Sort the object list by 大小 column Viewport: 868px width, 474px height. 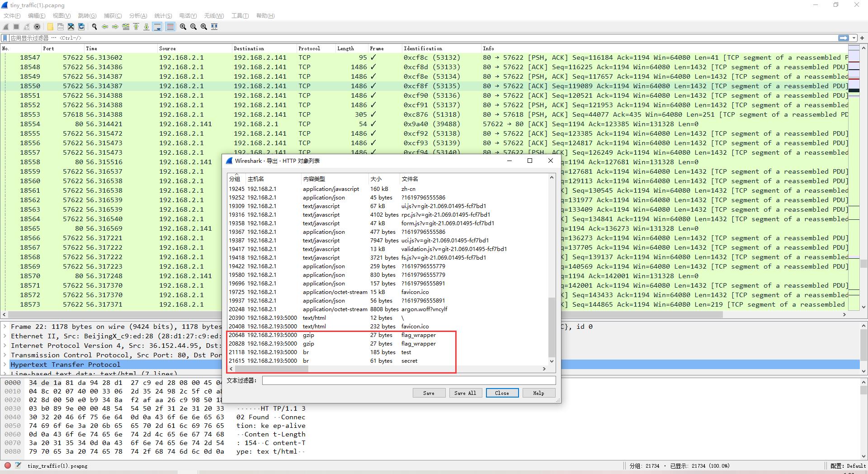pos(384,179)
